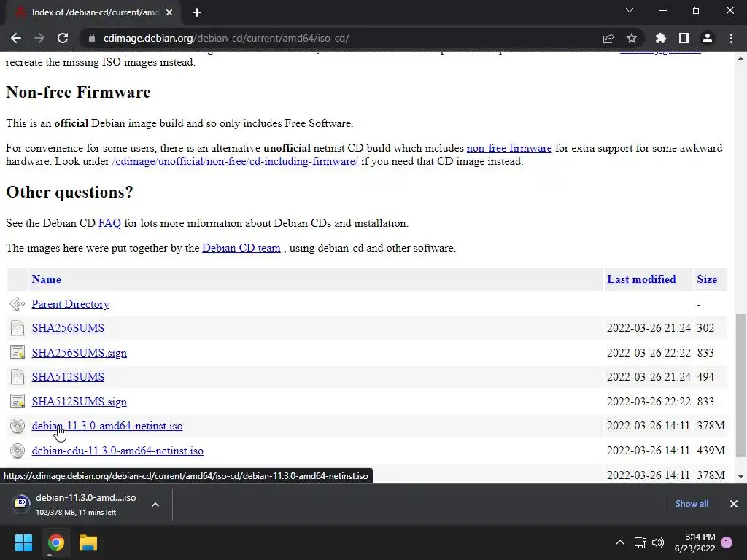Open the clock showing 3:14 PM

coord(695,542)
